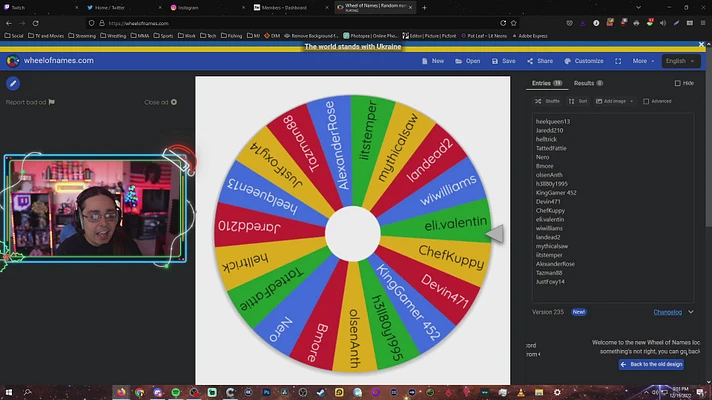
Task: Switch to the Home / Twitter tab
Action: coord(124,7)
